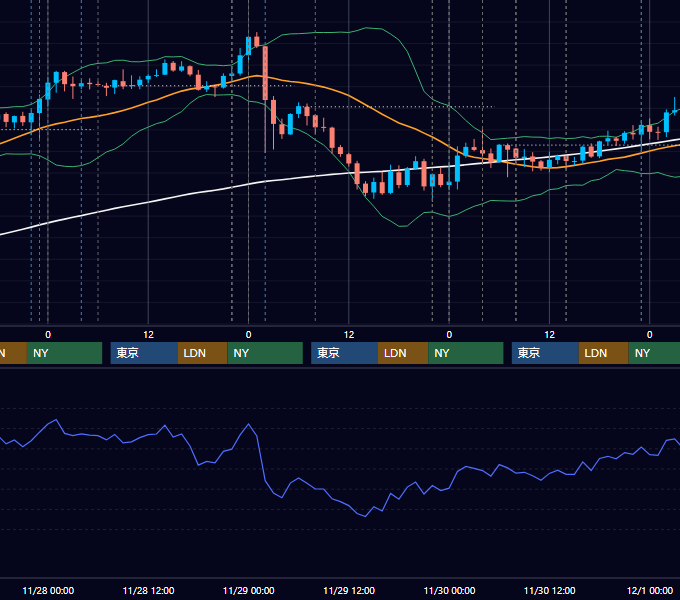The image size is (680, 600).
Task: Select the LDN session block on 11/29
Action: 403,353
